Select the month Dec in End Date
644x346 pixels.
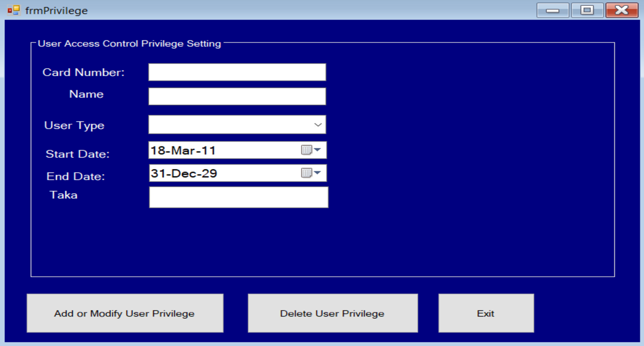click(184, 173)
